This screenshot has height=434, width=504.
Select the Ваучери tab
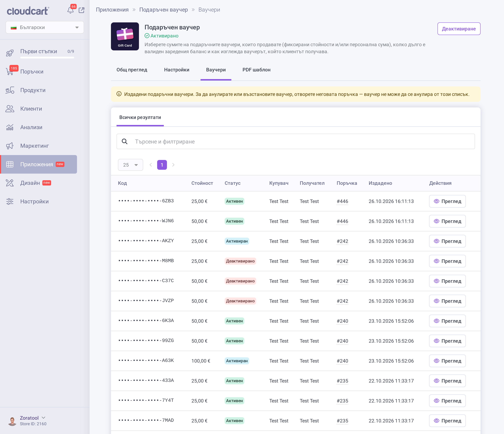[x=216, y=70]
